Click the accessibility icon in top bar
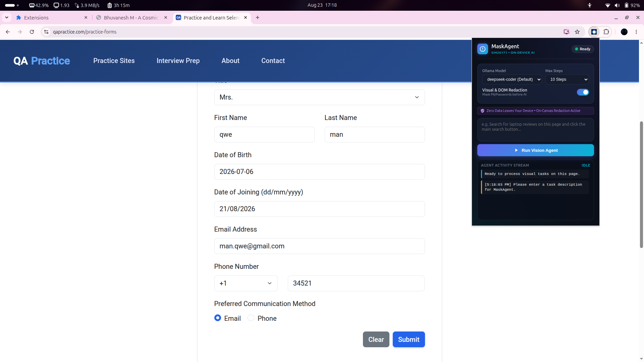The width and height of the screenshot is (644, 362). click(590, 5)
